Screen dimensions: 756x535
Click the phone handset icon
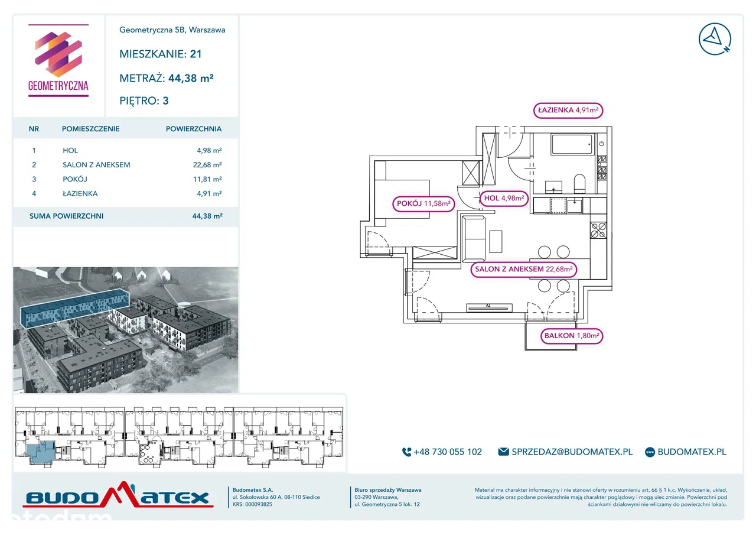point(406,452)
